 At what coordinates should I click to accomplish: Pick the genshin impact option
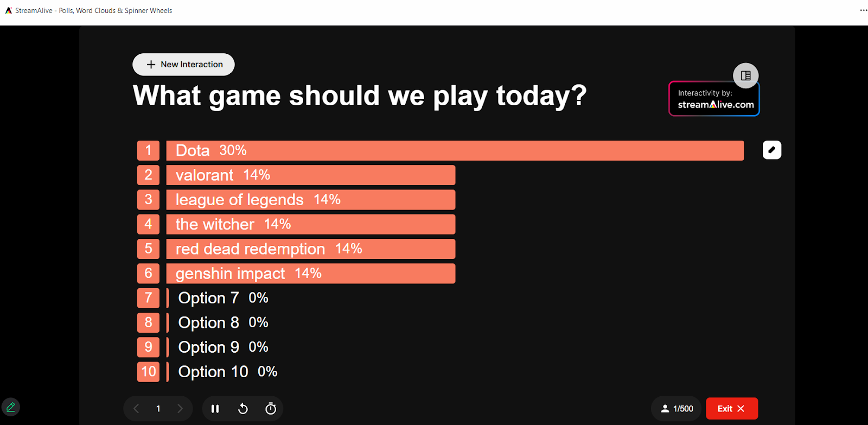point(310,274)
